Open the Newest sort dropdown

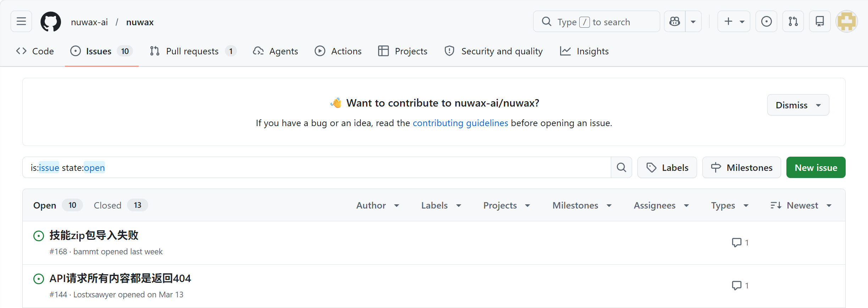pyautogui.click(x=801, y=205)
